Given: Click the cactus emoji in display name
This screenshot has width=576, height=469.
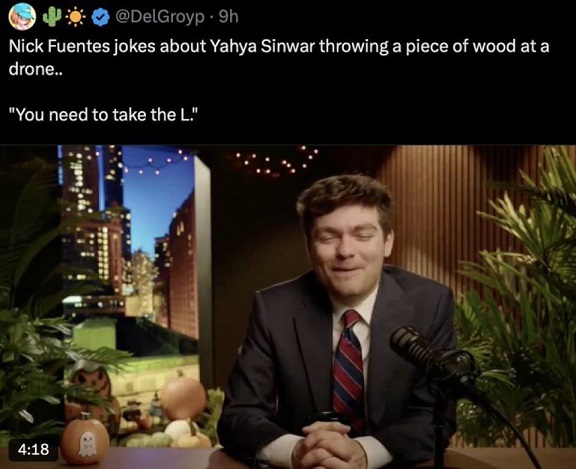Looking at the screenshot, I should 52,17.
